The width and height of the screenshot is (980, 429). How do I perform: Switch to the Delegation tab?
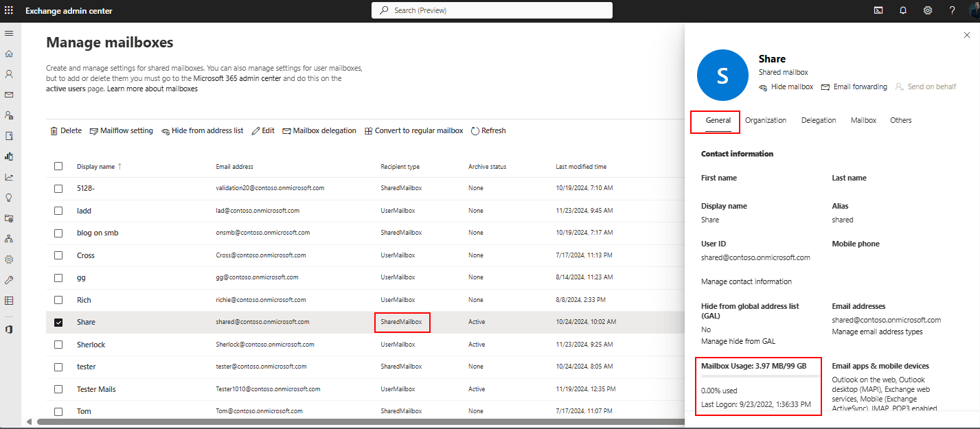click(x=818, y=120)
